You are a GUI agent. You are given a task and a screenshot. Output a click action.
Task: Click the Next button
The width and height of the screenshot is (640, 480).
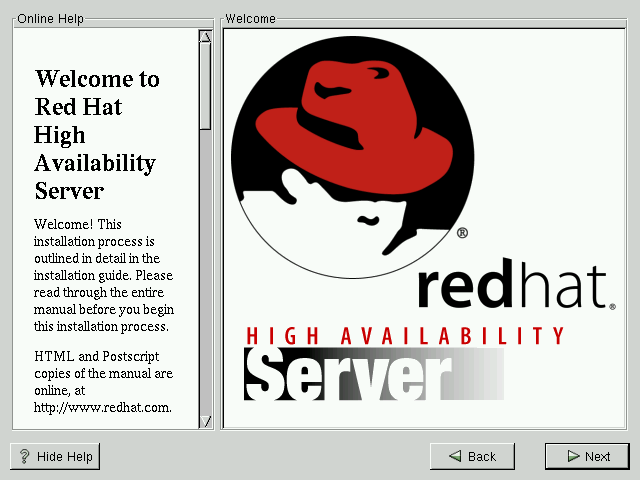[587, 456]
